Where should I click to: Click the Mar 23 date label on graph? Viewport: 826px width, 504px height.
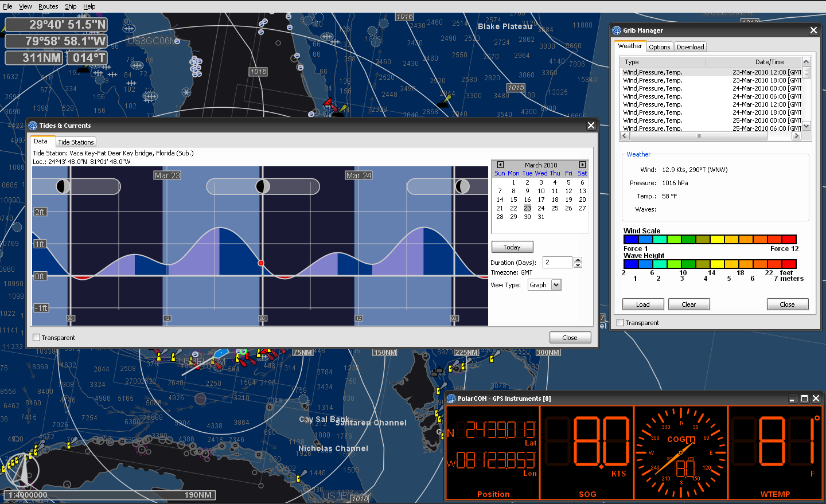167,175
